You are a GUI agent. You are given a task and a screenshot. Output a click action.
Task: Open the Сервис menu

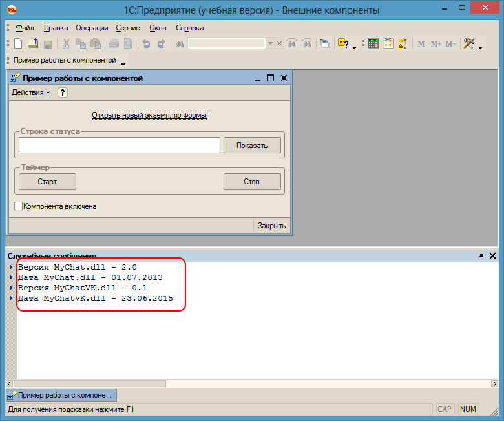click(x=128, y=28)
